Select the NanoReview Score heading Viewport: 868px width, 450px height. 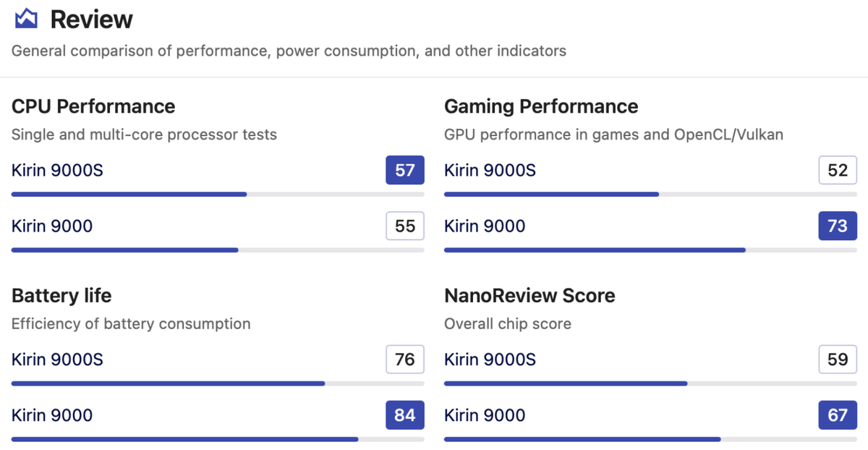tap(529, 295)
